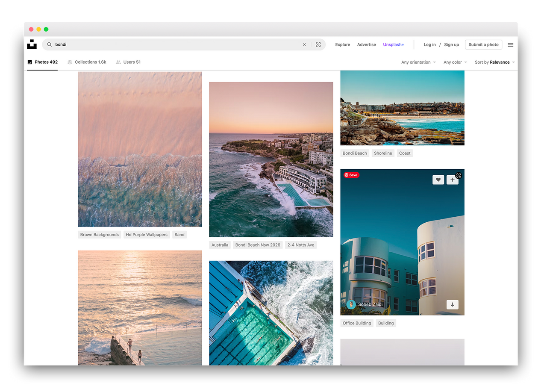Switch to the Photos 492 tab
This screenshot has width=547, height=392.
(42, 62)
